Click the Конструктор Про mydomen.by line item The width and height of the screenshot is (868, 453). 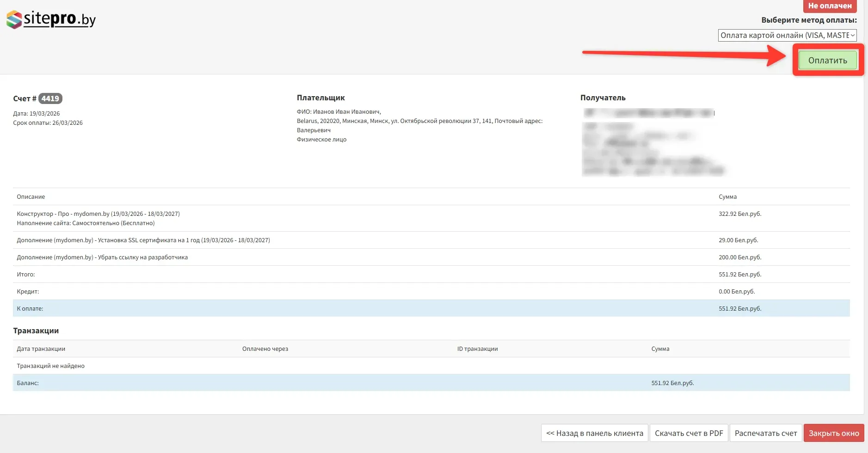coord(98,214)
